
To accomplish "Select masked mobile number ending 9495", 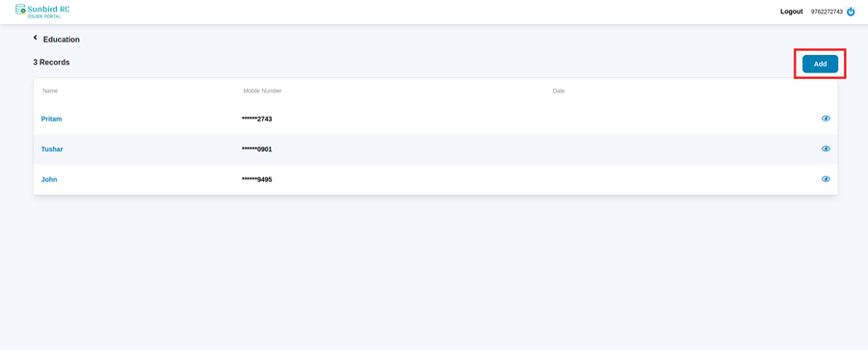I will pos(257,179).
